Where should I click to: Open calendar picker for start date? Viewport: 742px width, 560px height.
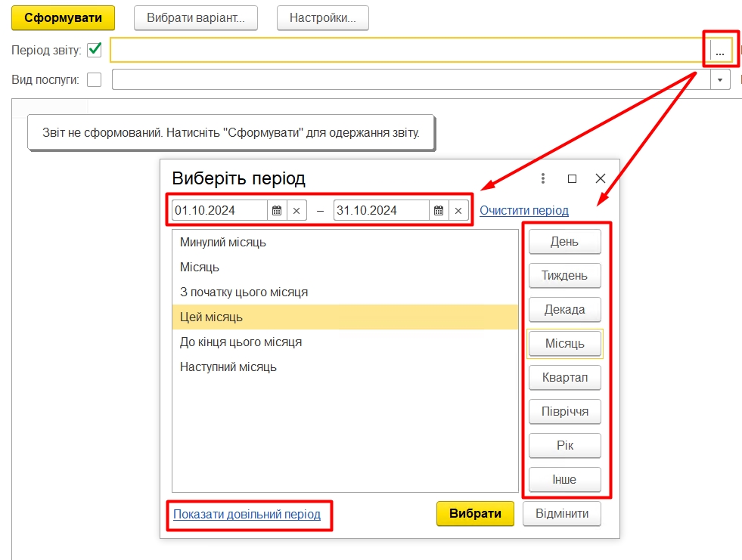[x=277, y=211]
